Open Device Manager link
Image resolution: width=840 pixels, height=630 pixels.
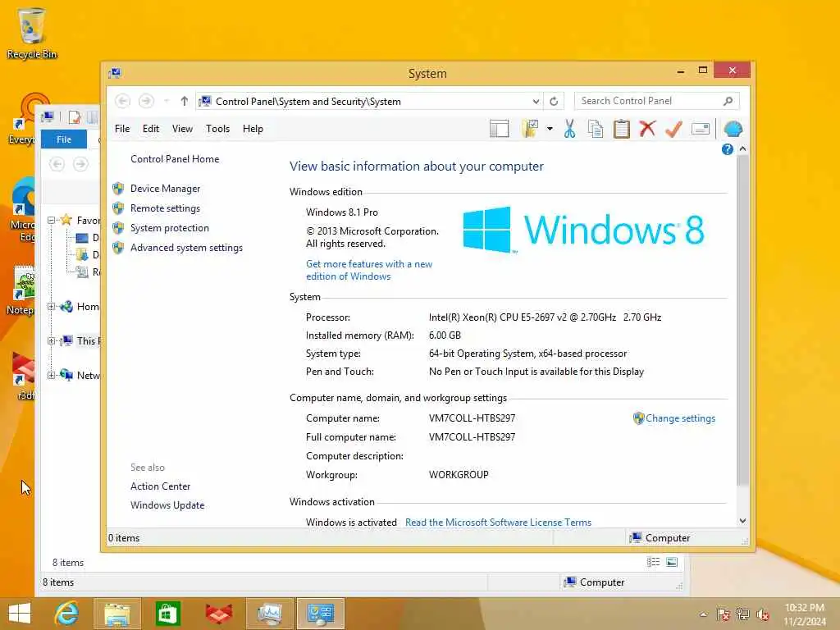coord(165,189)
